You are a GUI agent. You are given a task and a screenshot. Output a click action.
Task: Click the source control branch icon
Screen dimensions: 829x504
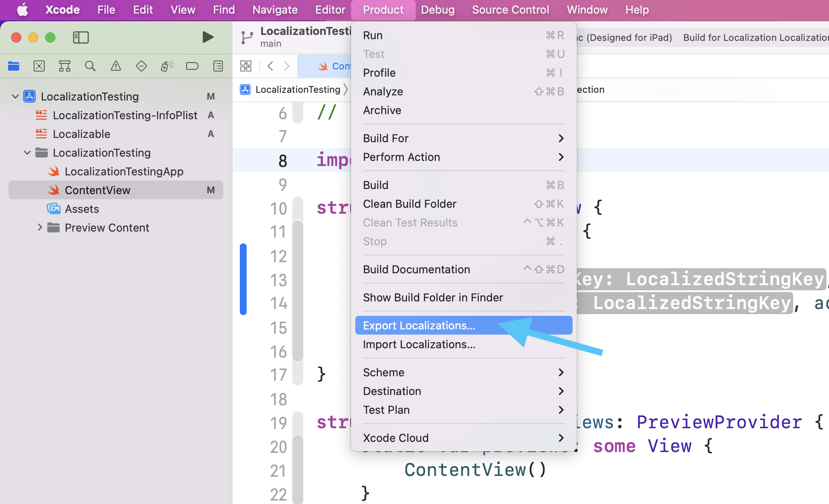point(247,37)
